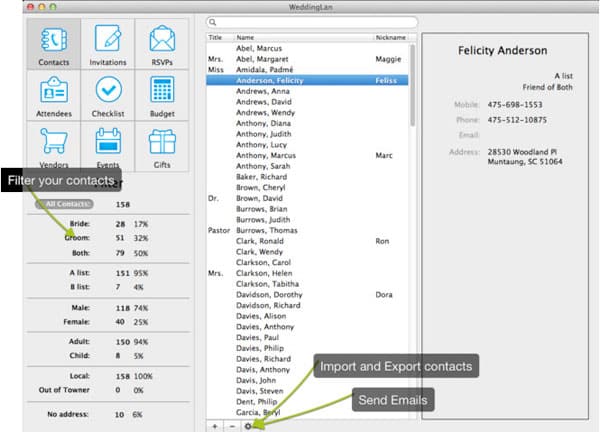Select Burrows, Thomas in the contact list
Image resolution: width=600 pixels, height=432 pixels.
click(267, 230)
